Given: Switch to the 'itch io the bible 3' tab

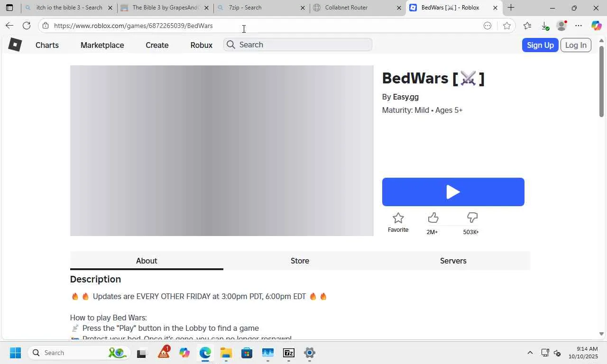Looking at the screenshot, I should coord(69,8).
